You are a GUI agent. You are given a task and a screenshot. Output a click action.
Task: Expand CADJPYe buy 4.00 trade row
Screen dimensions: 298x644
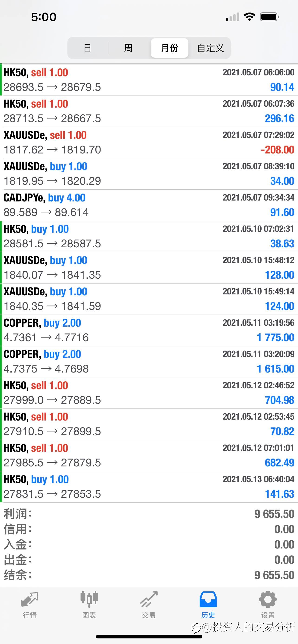(x=149, y=205)
